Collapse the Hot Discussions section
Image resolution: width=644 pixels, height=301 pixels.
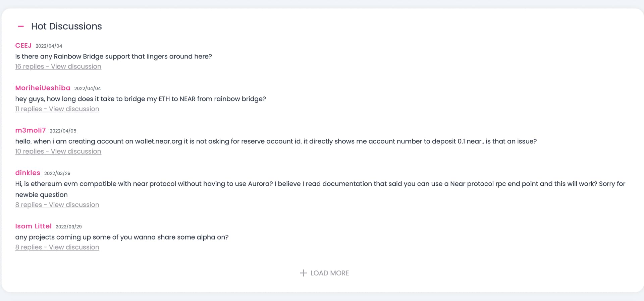click(x=21, y=26)
